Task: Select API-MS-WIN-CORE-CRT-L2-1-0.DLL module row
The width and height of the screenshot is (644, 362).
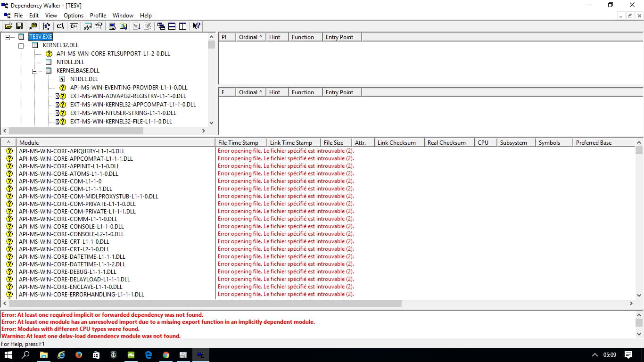Action: [x=64, y=249]
